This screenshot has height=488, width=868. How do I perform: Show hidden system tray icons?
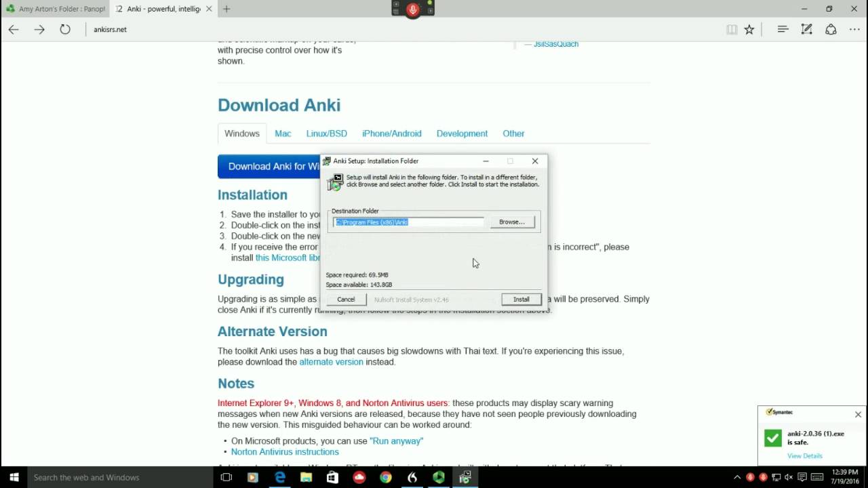coord(738,477)
